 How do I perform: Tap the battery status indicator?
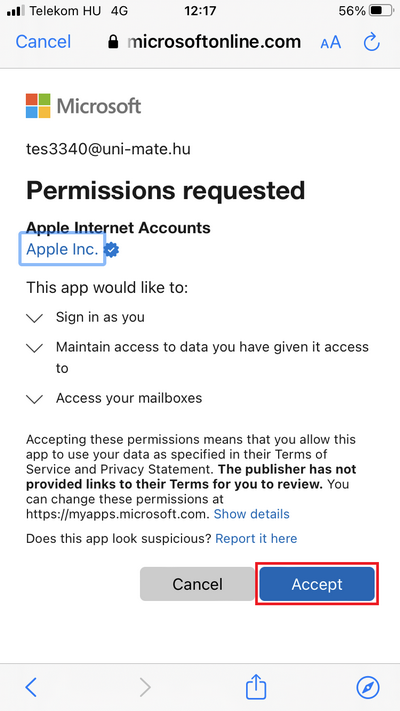pyautogui.click(x=382, y=10)
